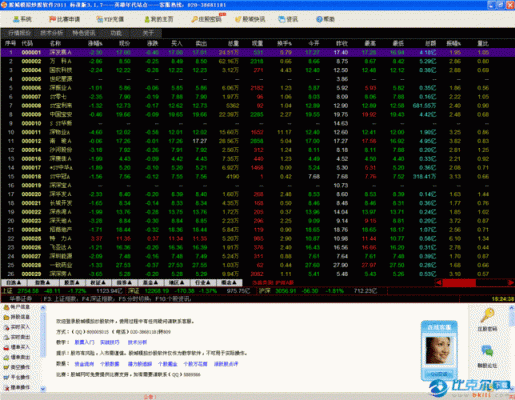515x400 pixels.
Task: Open the 股票入门 tutorial link
Action: point(84,342)
